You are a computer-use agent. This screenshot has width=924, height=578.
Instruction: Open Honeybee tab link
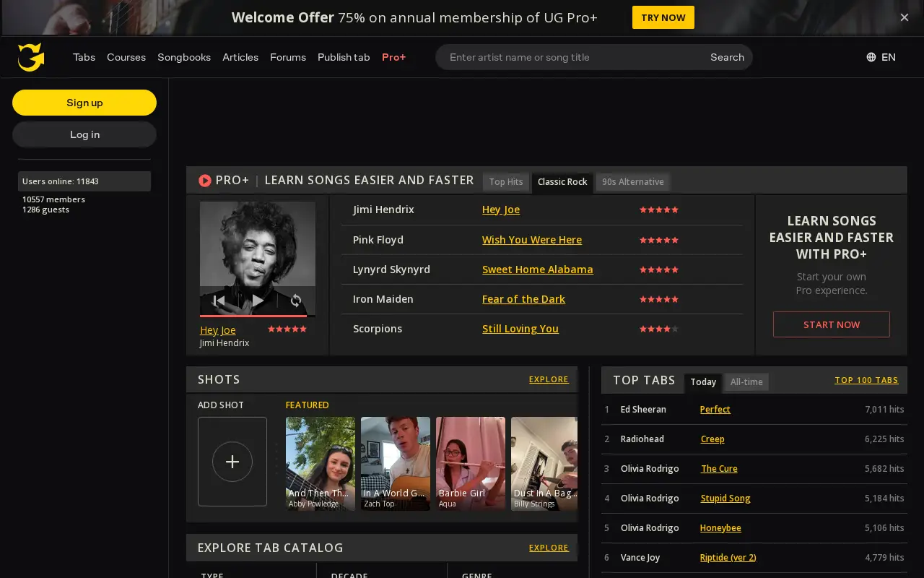pyautogui.click(x=720, y=528)
